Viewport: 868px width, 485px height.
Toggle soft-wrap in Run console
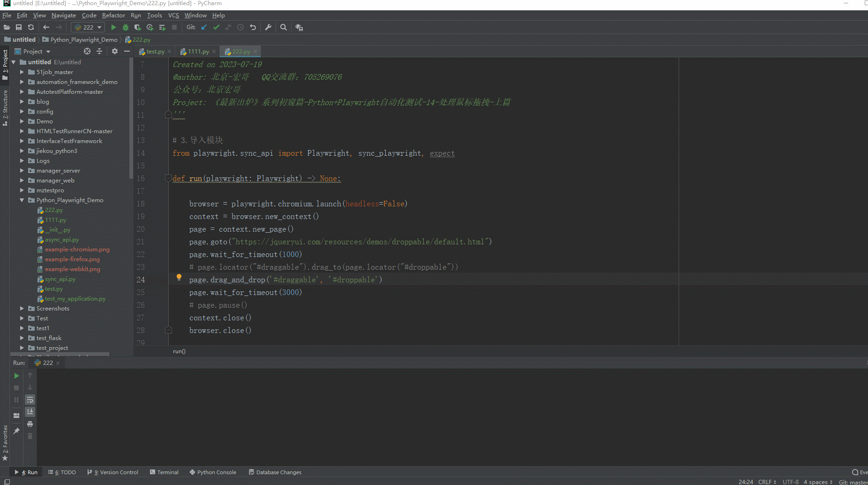[30, 400]
